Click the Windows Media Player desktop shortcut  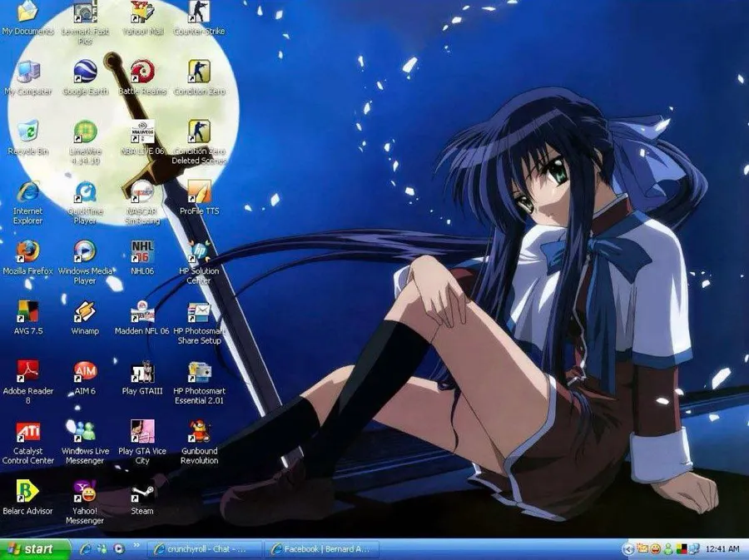coord(85,263)
